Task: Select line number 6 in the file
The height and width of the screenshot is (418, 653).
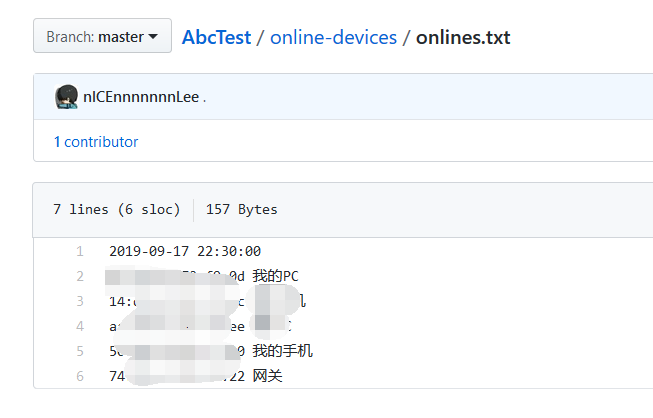Action: [x=80, y=376]
